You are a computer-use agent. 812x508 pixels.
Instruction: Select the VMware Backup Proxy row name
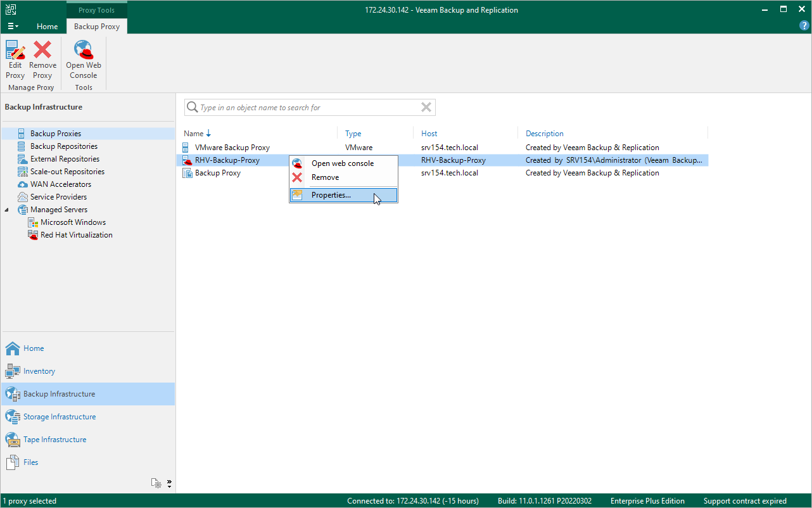click(232, 148)
